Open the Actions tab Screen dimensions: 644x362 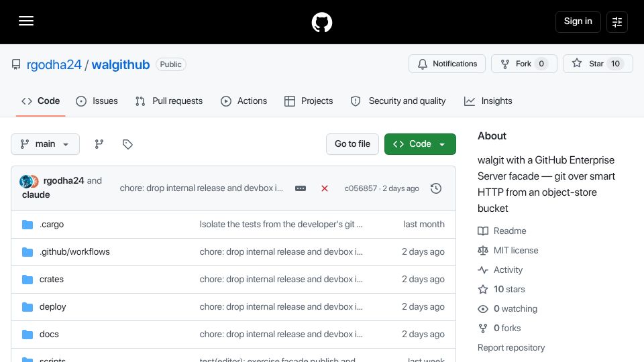[244, 101]
